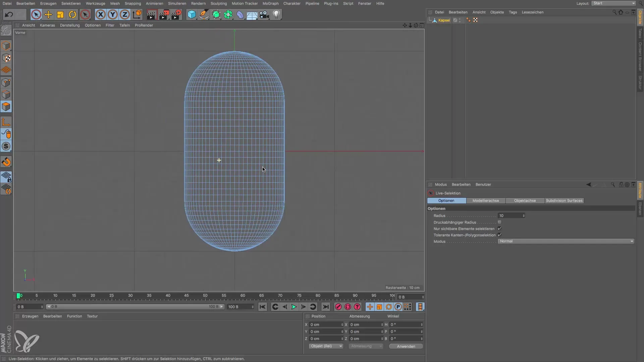Image resolution: width=644 pixels, height=362 pixels.
Task: Toggle snapping S icon
Action: tap(6, 146)
